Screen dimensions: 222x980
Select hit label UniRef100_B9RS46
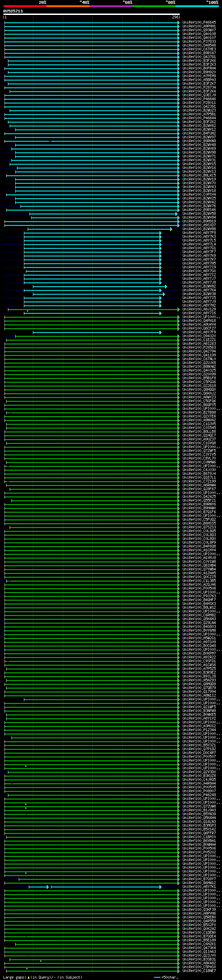pyautogui.click(x=199, y=210)
